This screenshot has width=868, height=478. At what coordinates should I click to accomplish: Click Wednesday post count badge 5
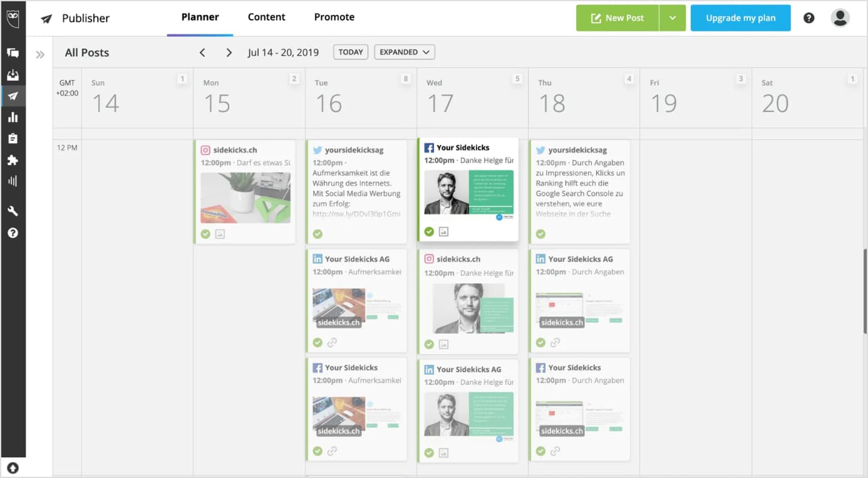[517, 79]
